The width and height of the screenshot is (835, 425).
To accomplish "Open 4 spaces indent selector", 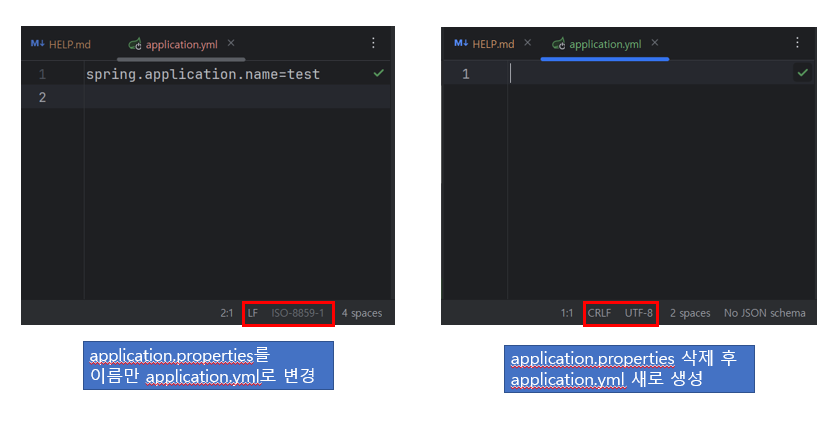I will point(362,313).
